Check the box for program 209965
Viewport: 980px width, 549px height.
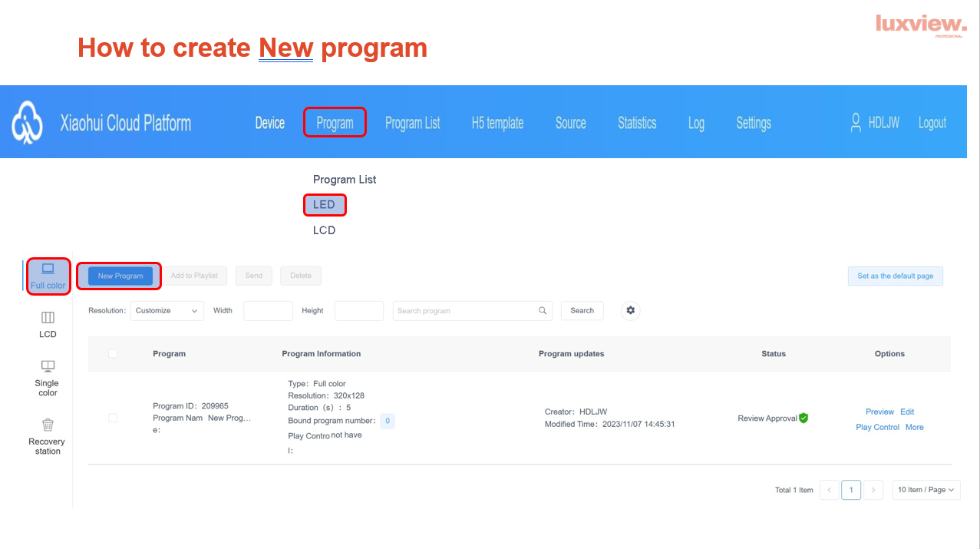tap(113, 418)
